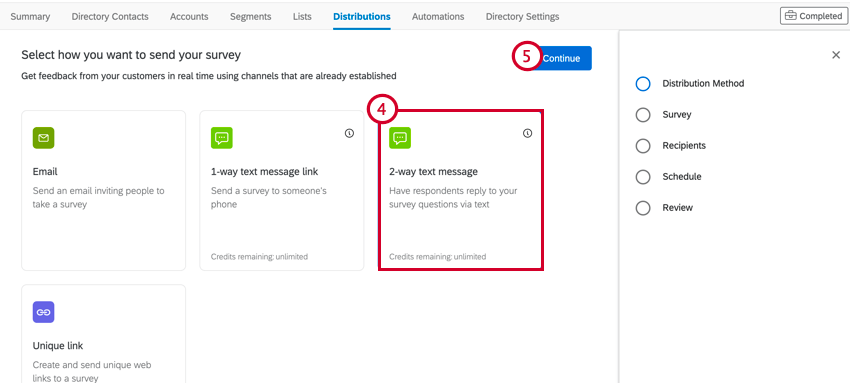Click the 'Schedule' step label
The height and width of the screenshot is (383, 850).
681,177
